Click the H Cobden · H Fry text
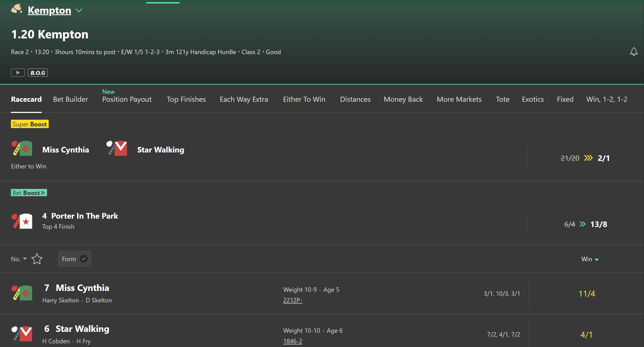 coord(66,341)
